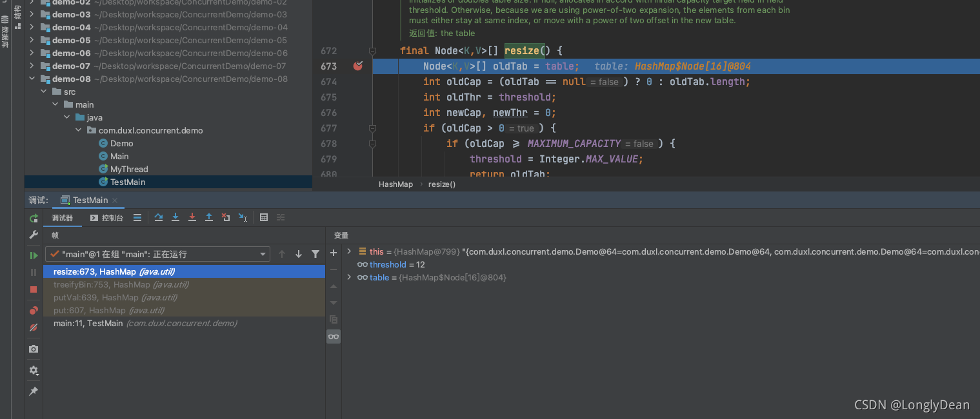980x419 pixels.
Task: Move watch up in variables panel
Action: click(334, 286)
